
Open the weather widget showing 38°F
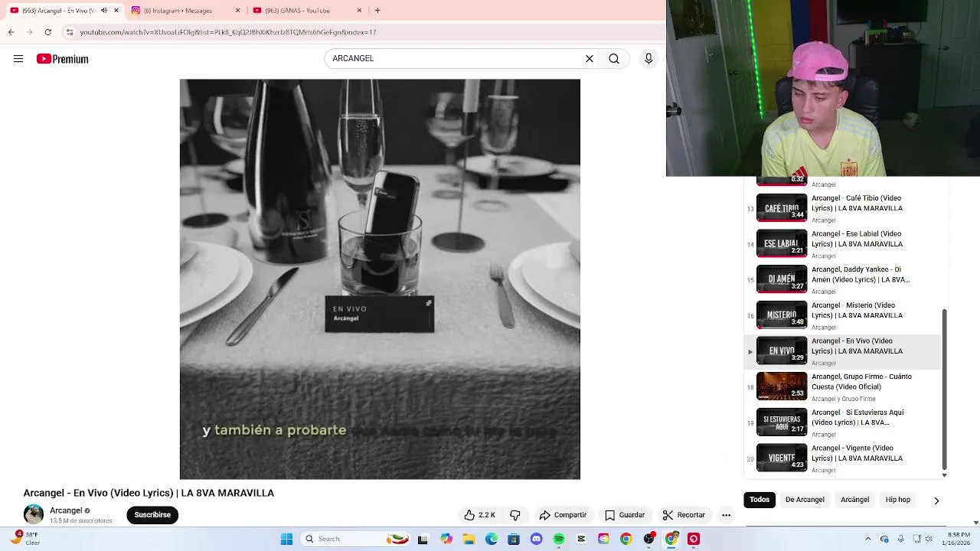[x=24, y=539]
